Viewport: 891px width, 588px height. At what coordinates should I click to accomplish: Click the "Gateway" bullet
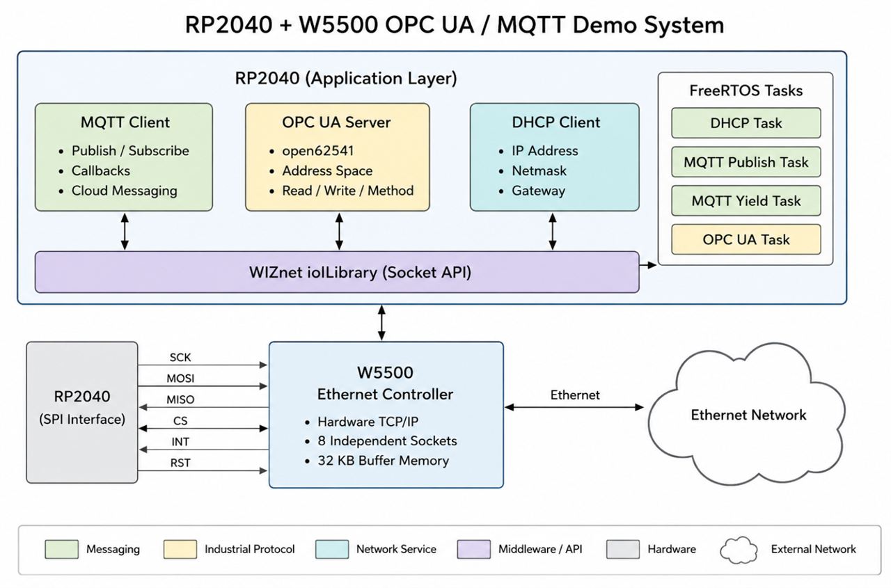[539, 191]
